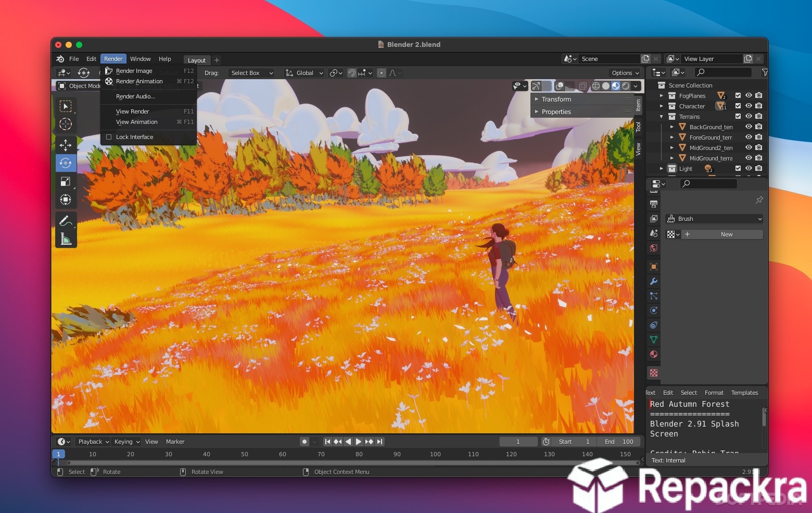Viewport: 812px width, 513px height.
Task: Click the End frame field
Action: tap(619, 442)
